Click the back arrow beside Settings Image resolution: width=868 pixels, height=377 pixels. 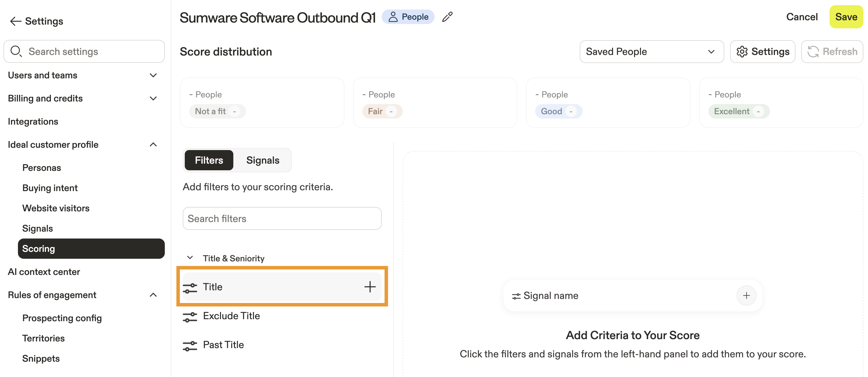click(16, 21)
